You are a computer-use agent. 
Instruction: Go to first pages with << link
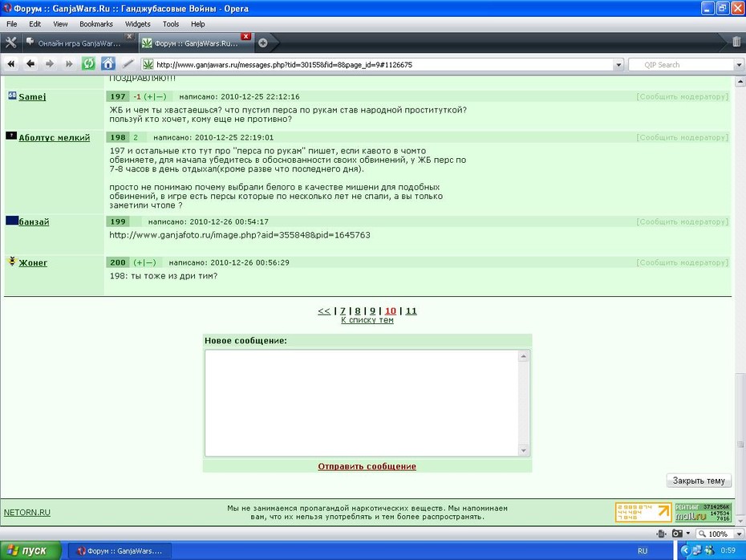(324, 310)
